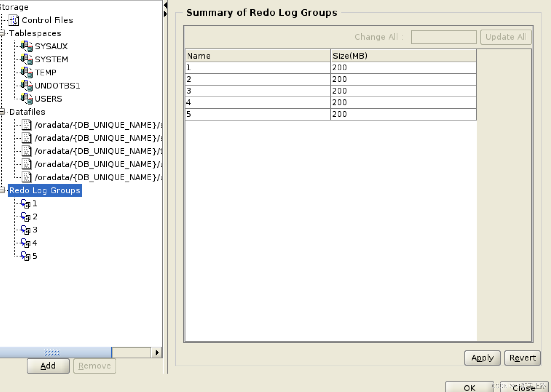Viewport: 551px width, 392px height.
Task: Click the Size(MB) column header
Action: [403, 56]
